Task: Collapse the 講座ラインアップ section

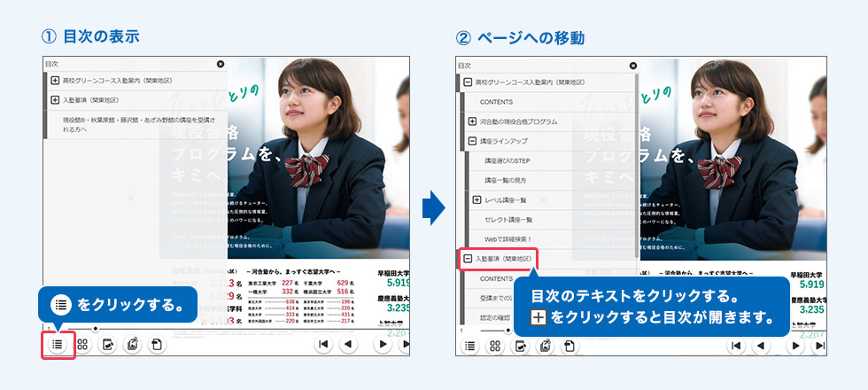Action: 472,141
